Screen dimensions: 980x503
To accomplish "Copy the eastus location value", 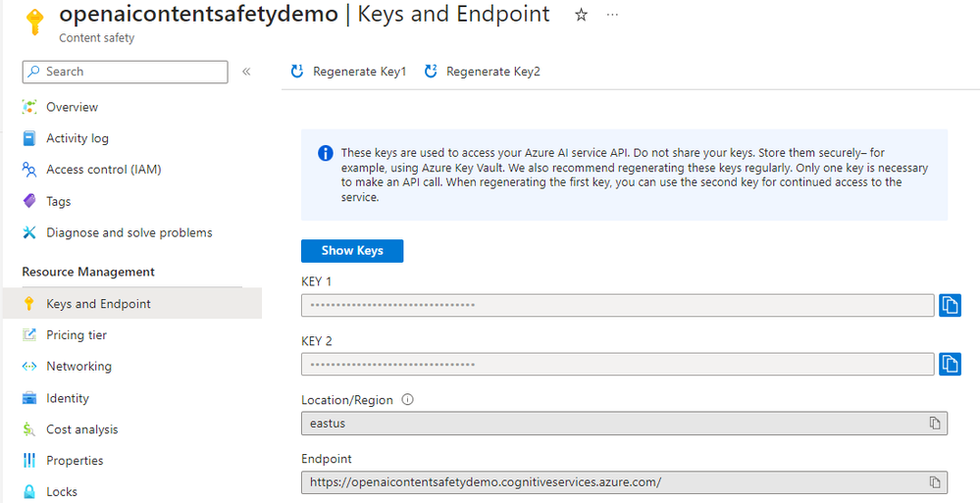I will (x=935, y=424).
